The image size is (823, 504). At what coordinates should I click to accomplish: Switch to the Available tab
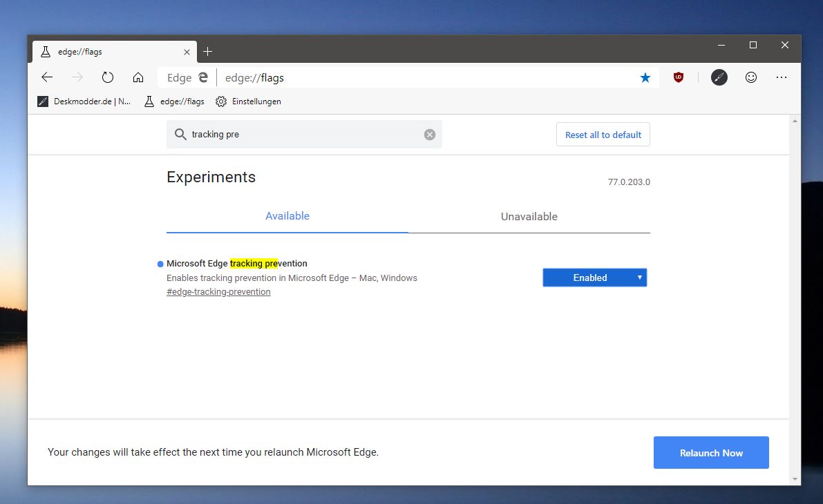pyautogui.click(x=287, y=216)
